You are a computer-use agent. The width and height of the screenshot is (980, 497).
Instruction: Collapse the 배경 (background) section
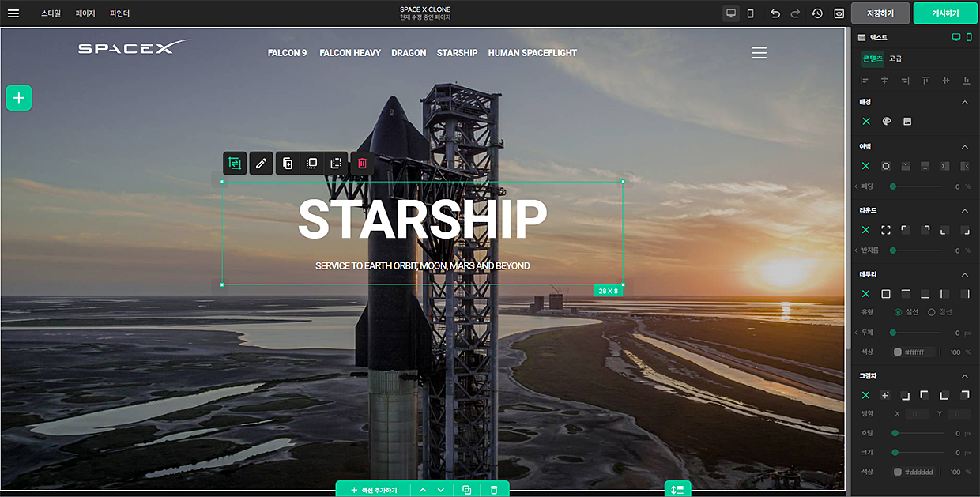pyautogui.click(x=964, y=103)
